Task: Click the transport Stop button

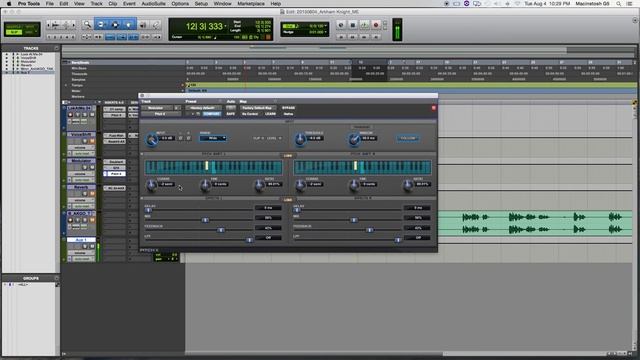Action: (x=353, y=25)
